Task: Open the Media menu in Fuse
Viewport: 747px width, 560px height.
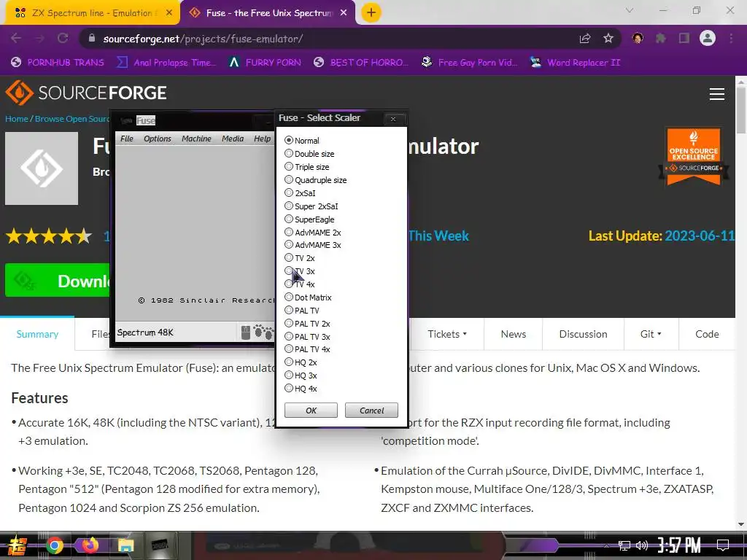Action: tap(233, 139)
